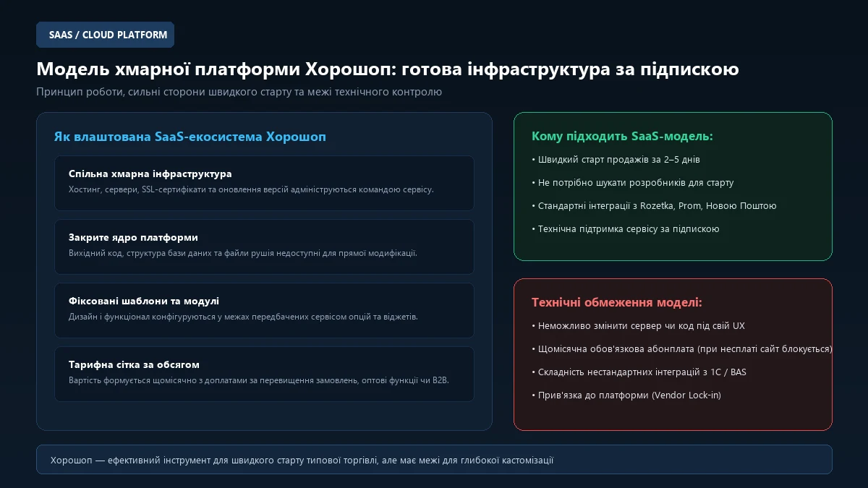868x488 pixels.
Task: Select the Тарифна сітка за обсягом title
Action: [134, 365]
